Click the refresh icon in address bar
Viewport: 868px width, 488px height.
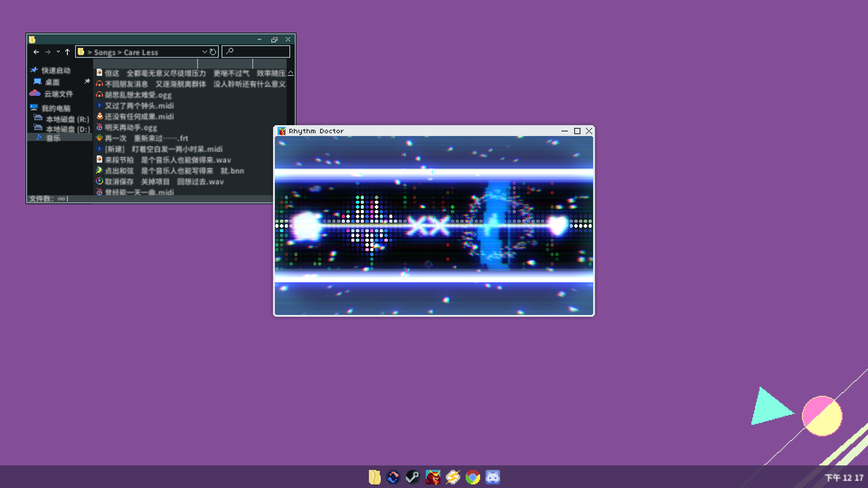[213, 52]
